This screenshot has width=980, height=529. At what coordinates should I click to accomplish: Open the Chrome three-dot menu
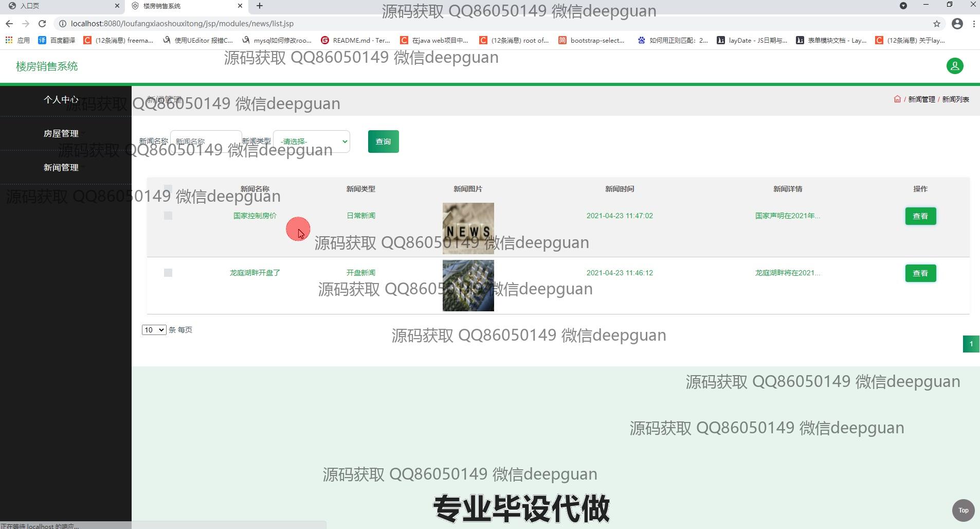click(x=973, y=24)
